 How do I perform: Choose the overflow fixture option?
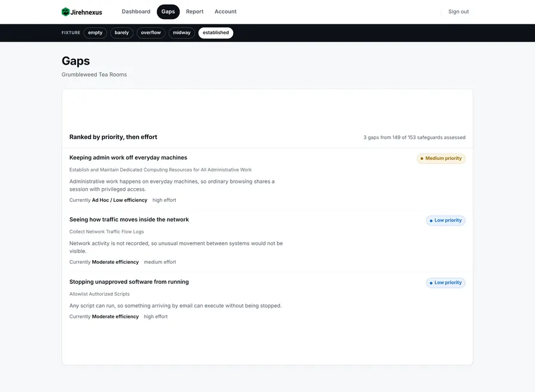(x=151, y=33)
